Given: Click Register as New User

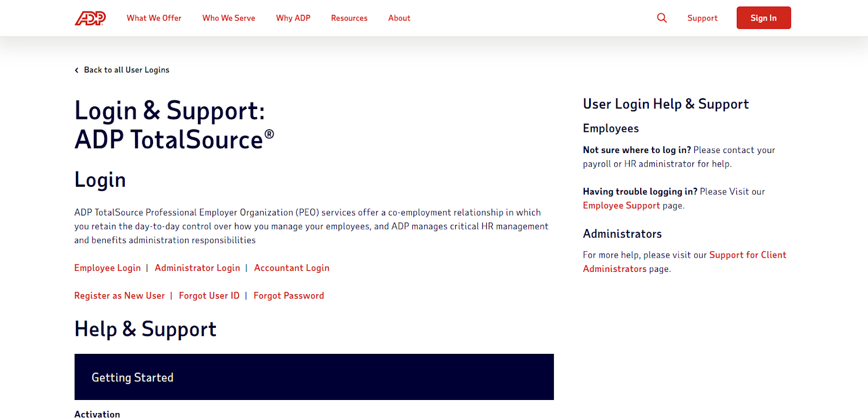Looking at the screenshot, I should click(x=119, y=296).
